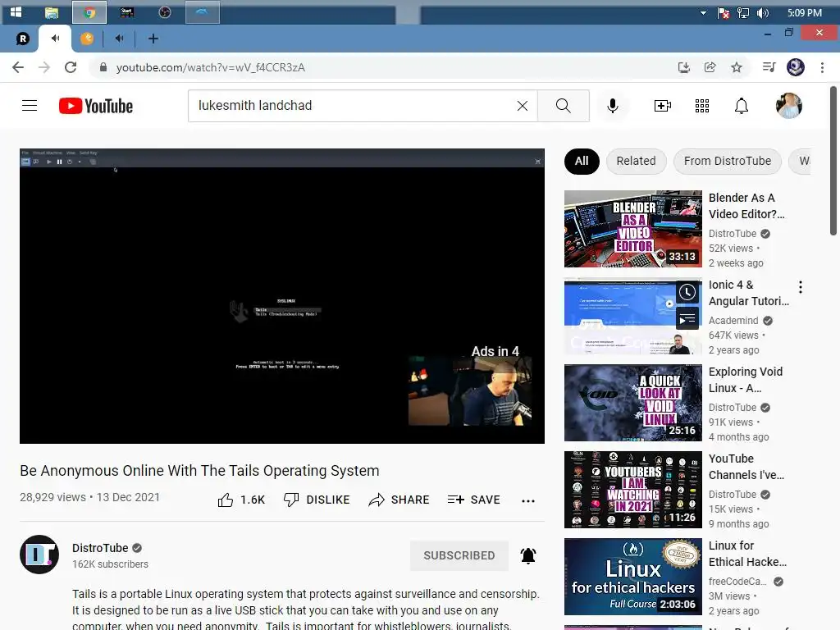Click the video player picture-in-picture webcam area
Viewport: 840px width, 630px height.
(470, 390)
